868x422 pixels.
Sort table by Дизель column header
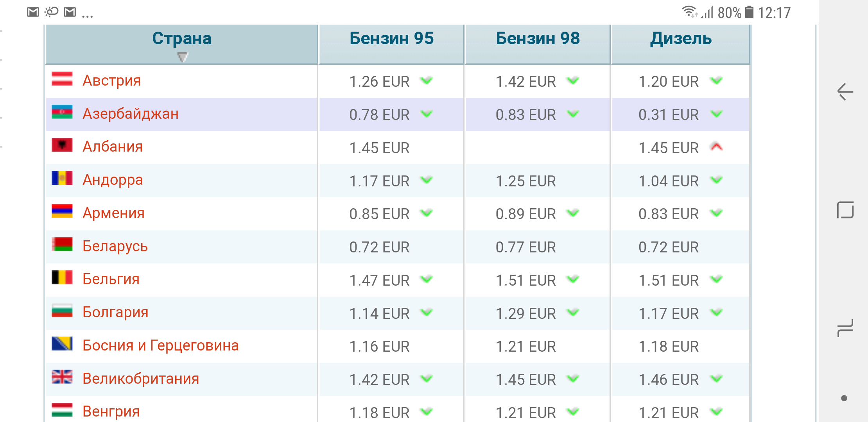point(681,39)
